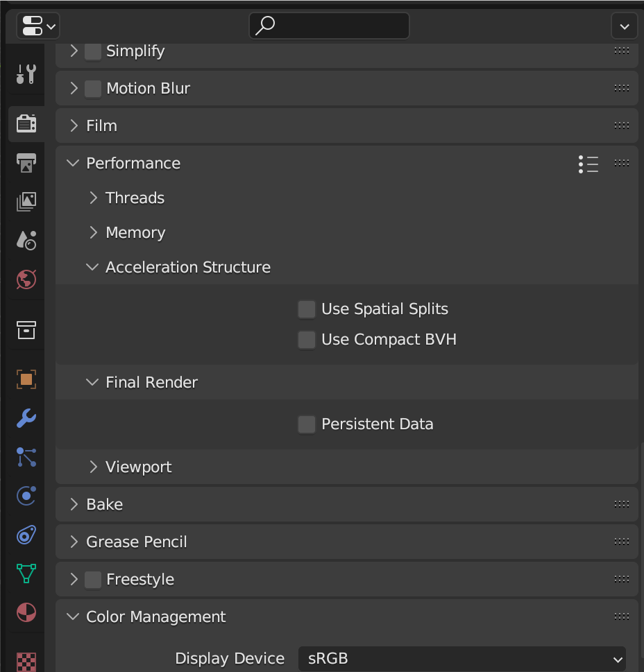This screenshot has height=672, width=644.
Task: Enable Use Compact BVH checkbox
Action: [307, 339]
